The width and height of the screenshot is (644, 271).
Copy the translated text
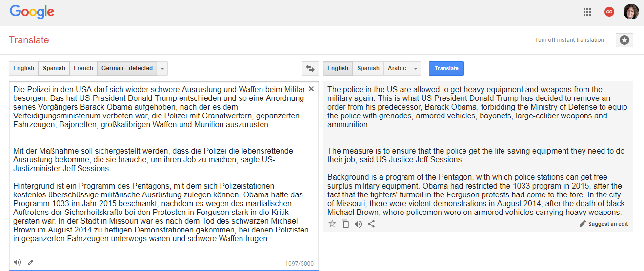click(x=345, y=224)
